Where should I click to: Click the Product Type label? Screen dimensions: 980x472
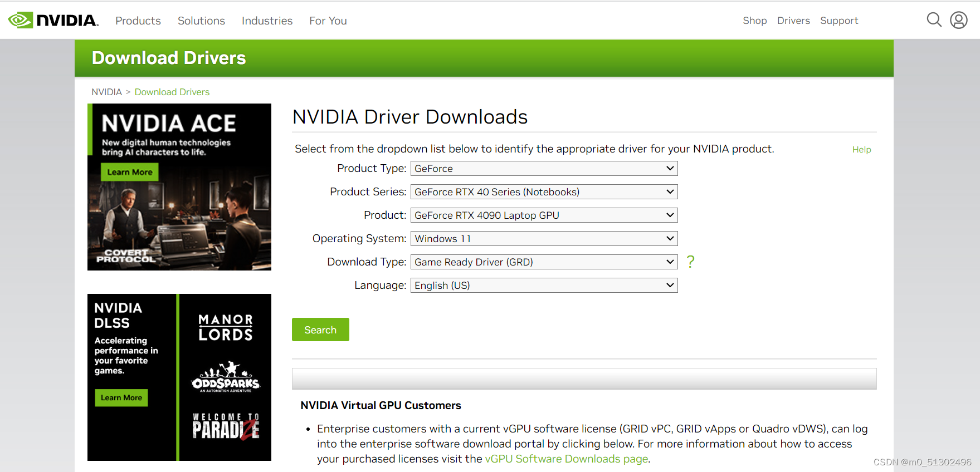[372, 168]
